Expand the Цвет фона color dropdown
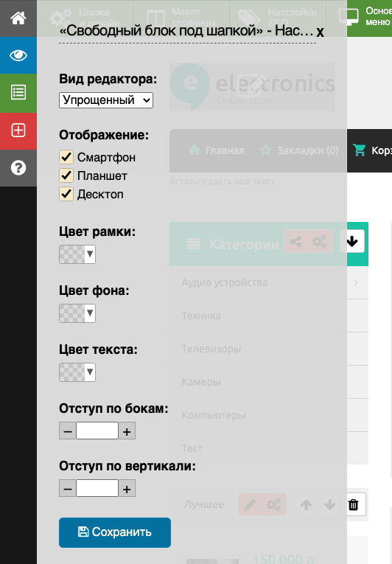This screenshot has width=392, height=564. pyautogui.click(x=77, y=313)
